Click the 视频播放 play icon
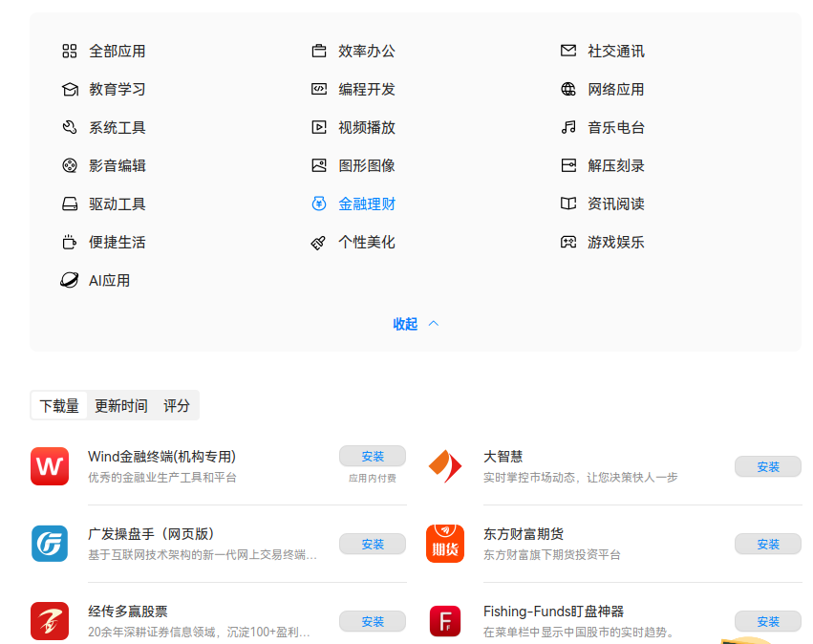 [319, 127]
